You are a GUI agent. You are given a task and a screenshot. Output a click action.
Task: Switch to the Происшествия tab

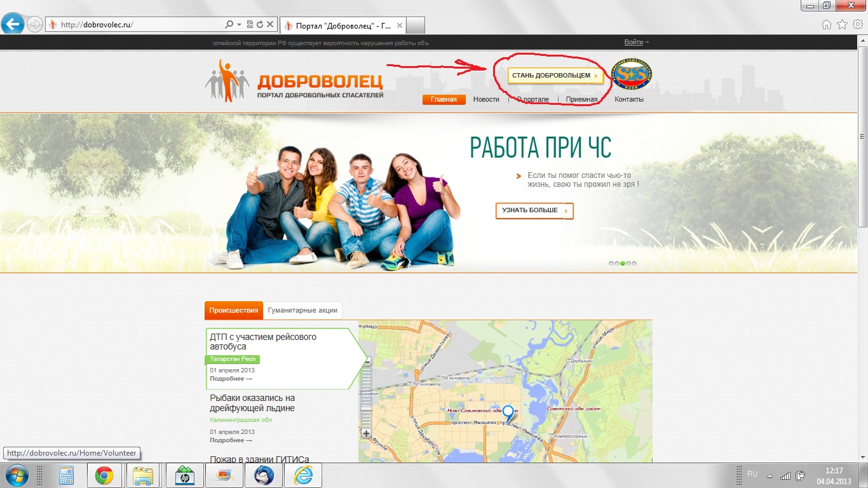point(234,311)
